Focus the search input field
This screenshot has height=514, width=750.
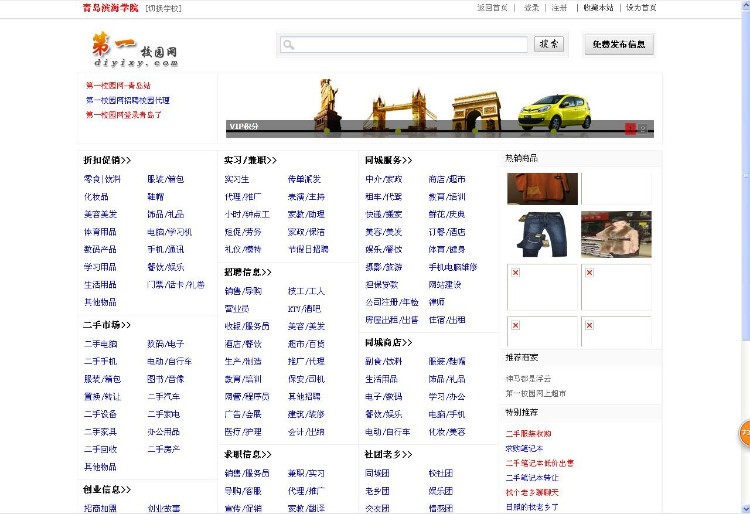tap(404, 45)
